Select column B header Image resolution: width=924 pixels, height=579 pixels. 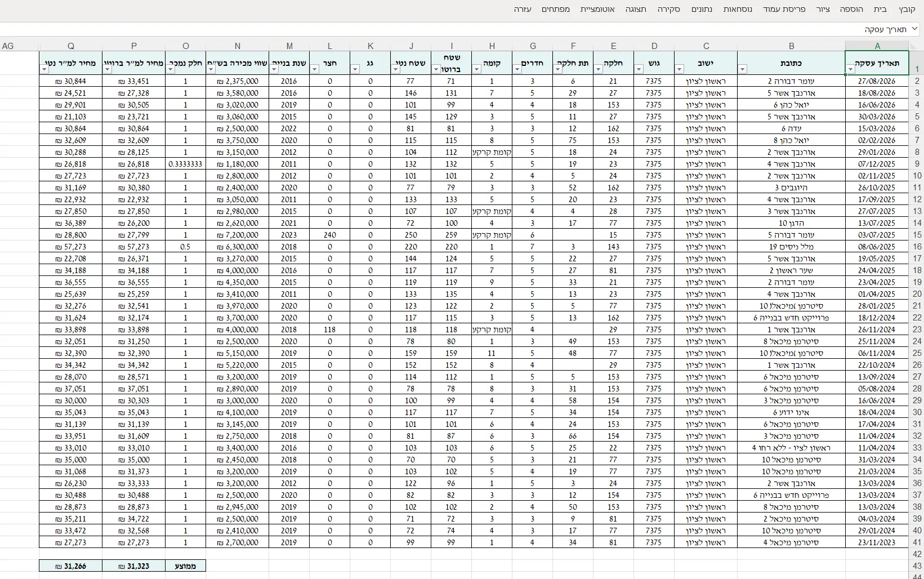(792, 46)
